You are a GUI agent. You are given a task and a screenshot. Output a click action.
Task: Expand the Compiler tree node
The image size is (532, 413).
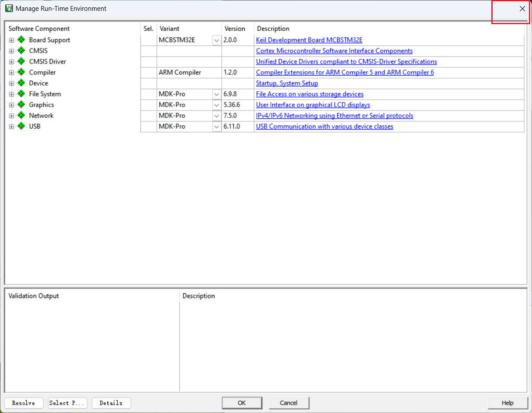click(x=12, y=73)
